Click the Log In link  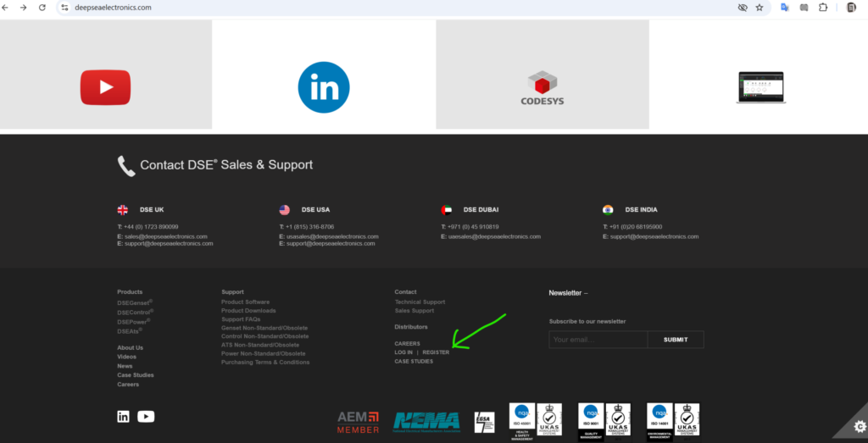403,352
